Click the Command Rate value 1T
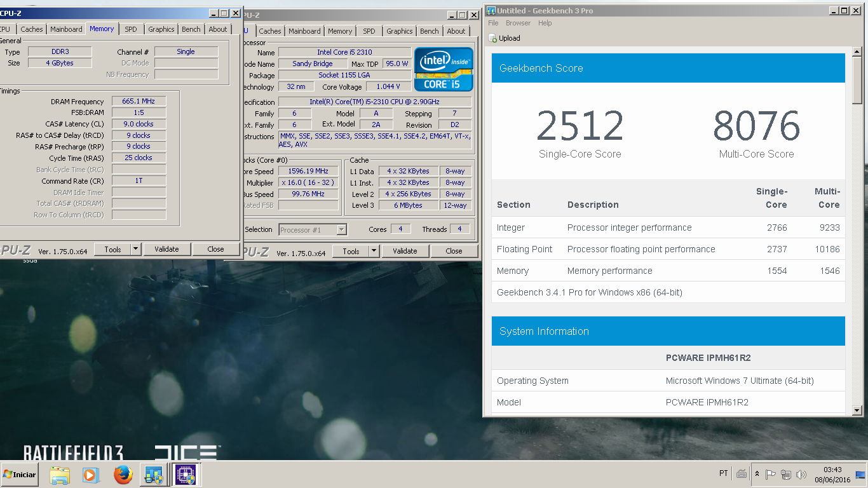Image resolution: width=868 pixels, height=488 pixels. pyautogui.click(x=139, y=181)
